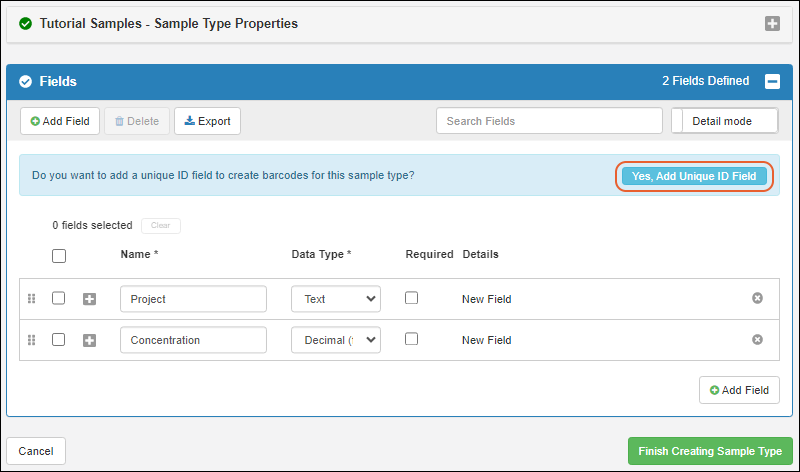Switch to Detail mode view
The image size is (800, 472).
click(725, 121)
